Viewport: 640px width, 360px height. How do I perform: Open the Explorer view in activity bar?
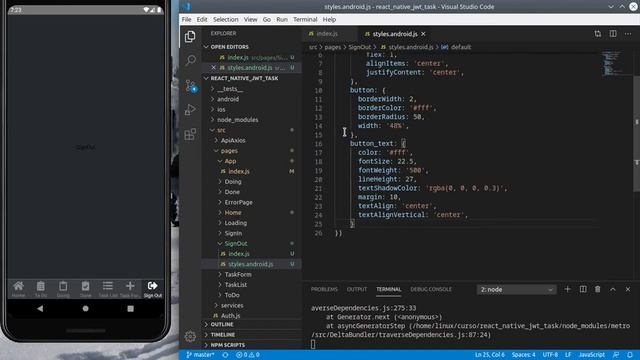click(190, 36)
